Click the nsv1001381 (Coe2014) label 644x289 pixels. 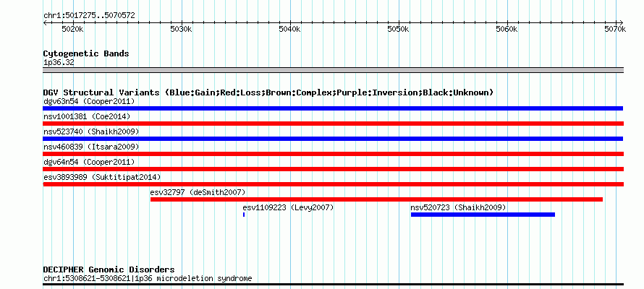[x=87, y=116]
